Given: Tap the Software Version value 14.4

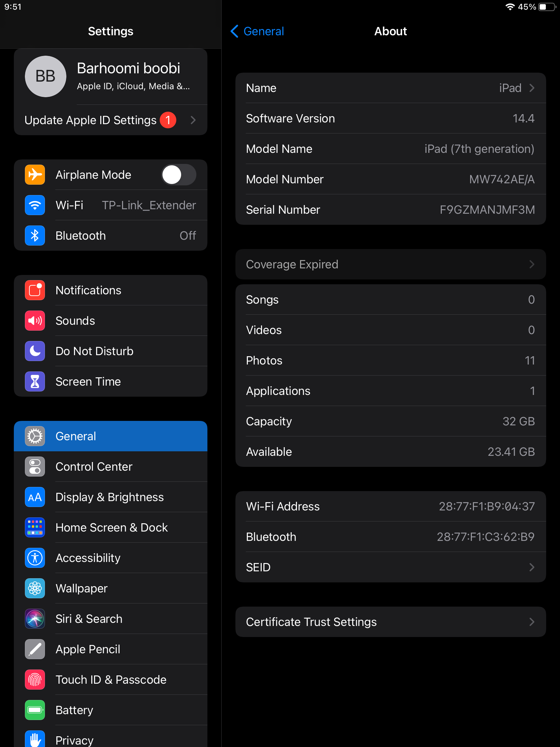Looking at the screenshot, I should click(x=523, y=118).
